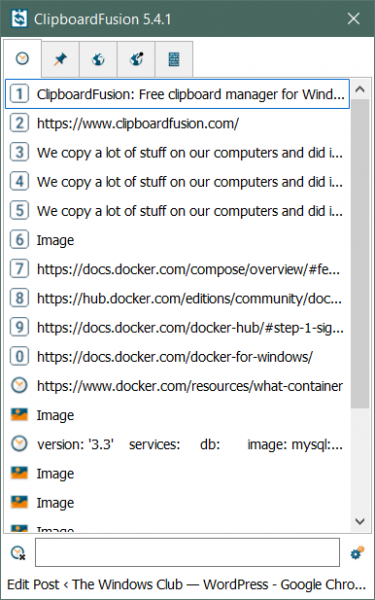Open the online Pinned items globe tab
This screenshot has width=375, height=600.
click(136, 59)
